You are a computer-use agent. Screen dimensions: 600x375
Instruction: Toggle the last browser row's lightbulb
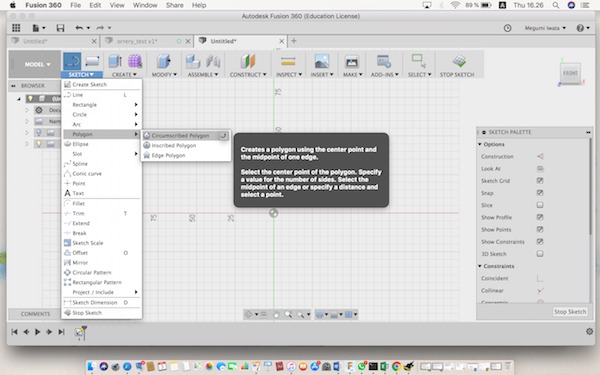39,144
